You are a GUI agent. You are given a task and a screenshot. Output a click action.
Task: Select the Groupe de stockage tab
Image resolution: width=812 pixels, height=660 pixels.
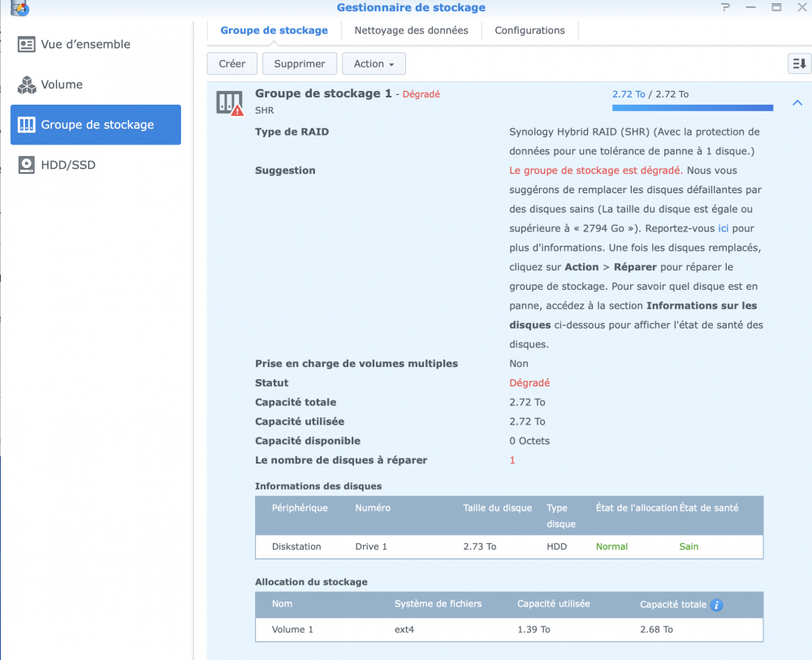click(x=274, y=30)
